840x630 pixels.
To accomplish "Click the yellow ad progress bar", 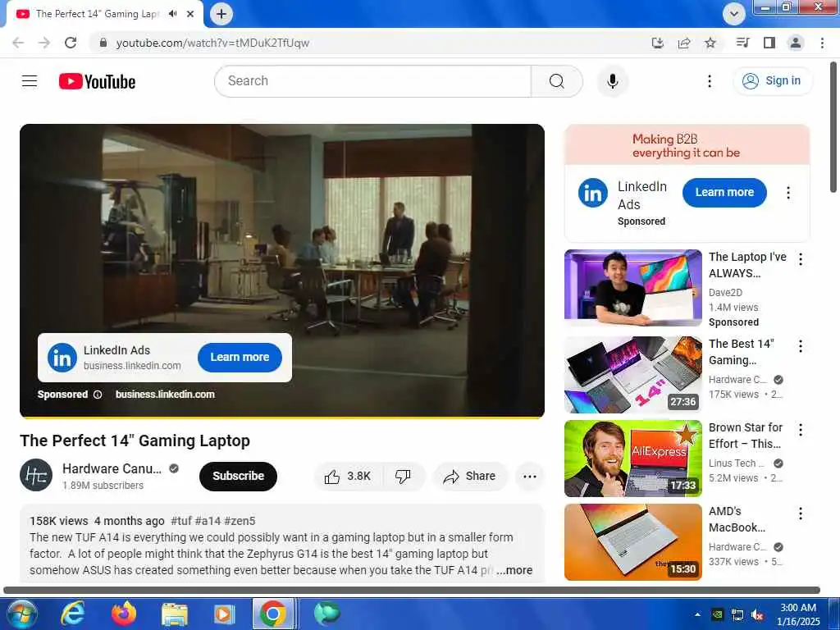I will [x=282, y=417].
